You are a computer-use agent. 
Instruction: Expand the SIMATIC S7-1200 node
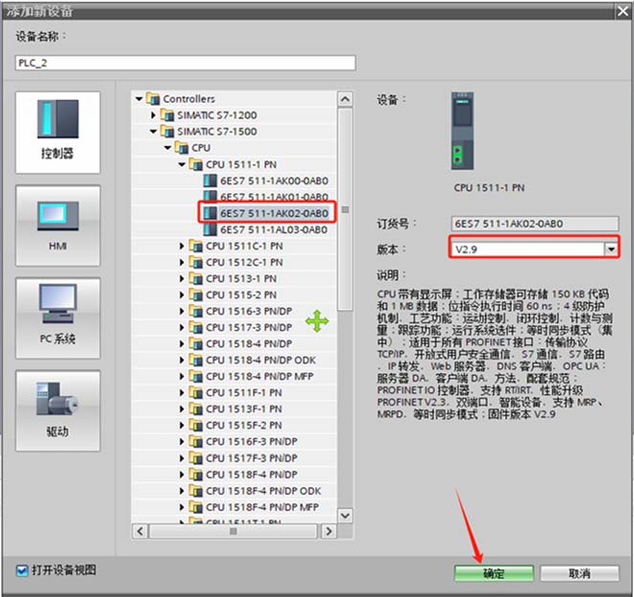(x=153, y=115)
